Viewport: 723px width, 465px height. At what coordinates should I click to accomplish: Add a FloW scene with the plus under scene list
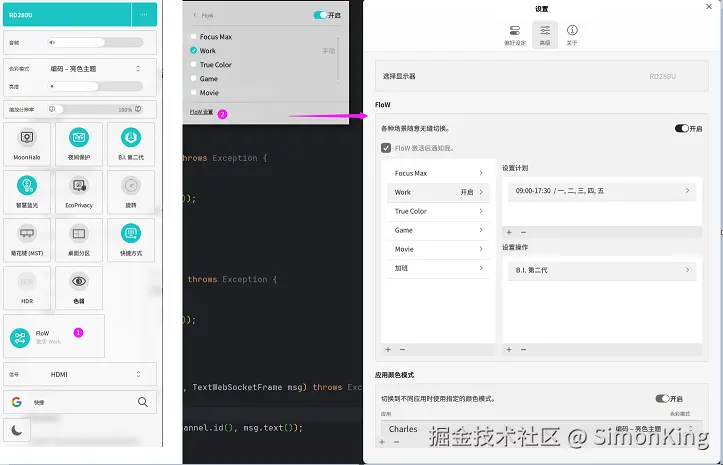tap(388, 350)
